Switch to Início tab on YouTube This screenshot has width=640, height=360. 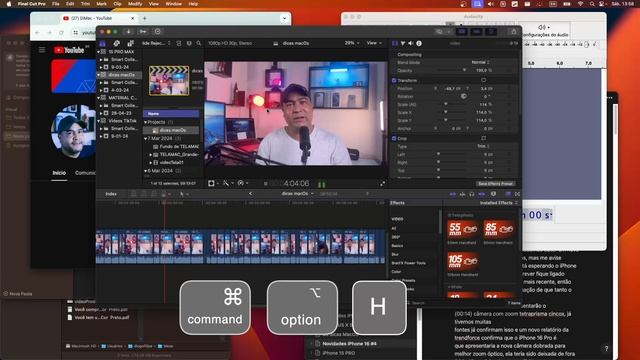click(x=59, y=173)
